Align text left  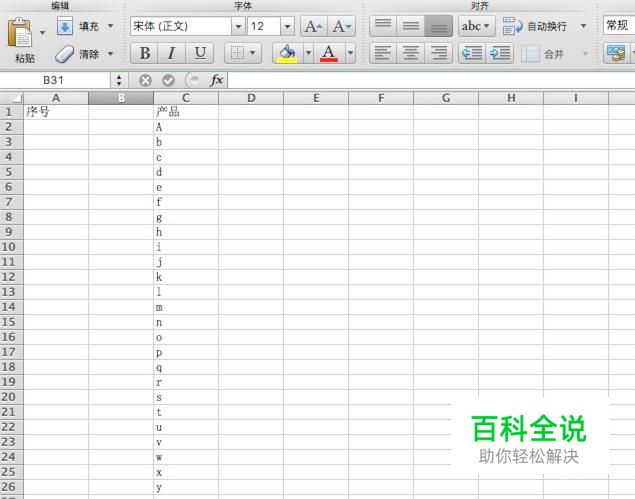pyautogui.click(x=383, y=53)
